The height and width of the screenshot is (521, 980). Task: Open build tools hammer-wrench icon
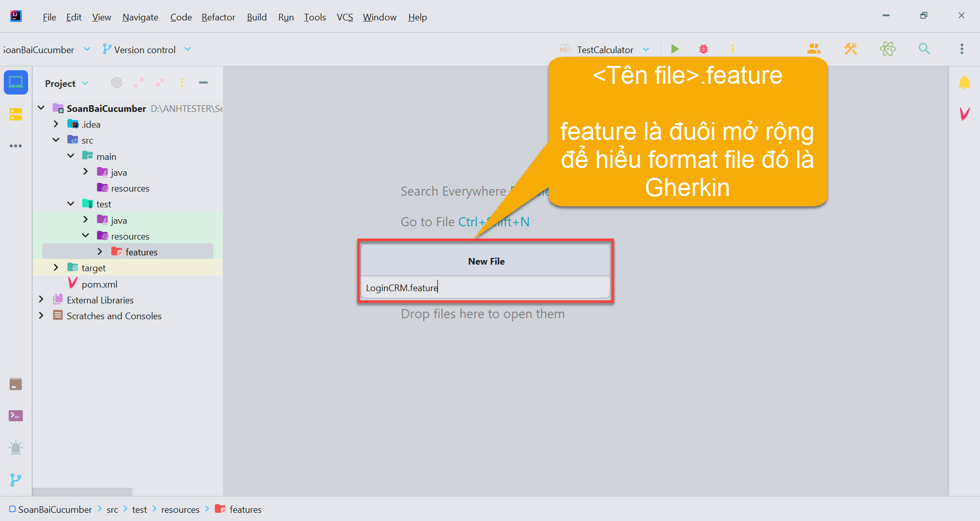pos(851,49)
